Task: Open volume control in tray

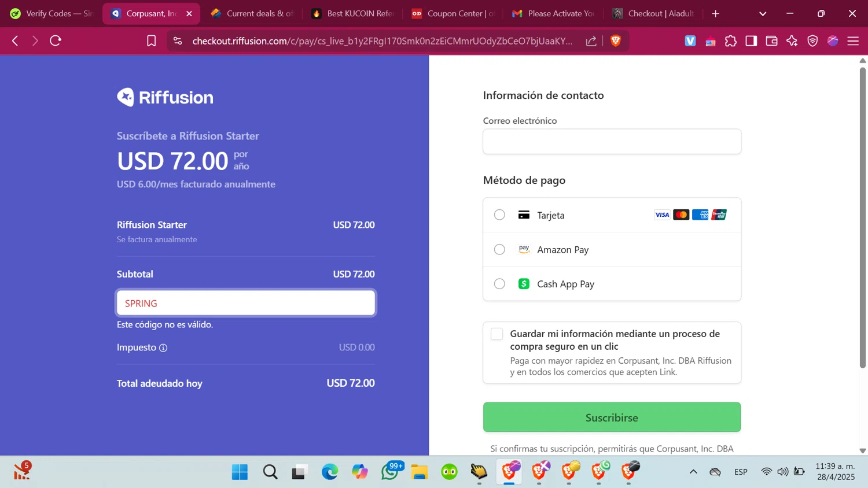Action: [x=782, y=472]
